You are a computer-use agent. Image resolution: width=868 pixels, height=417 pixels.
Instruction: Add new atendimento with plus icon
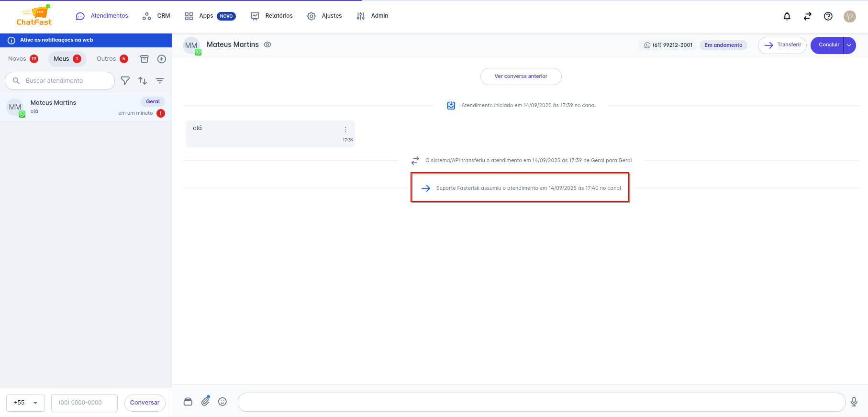coord(162,59)
